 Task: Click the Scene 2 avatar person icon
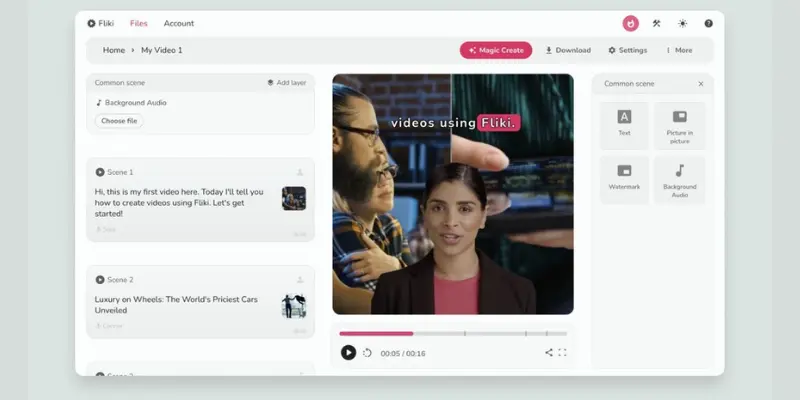[300, 280]
